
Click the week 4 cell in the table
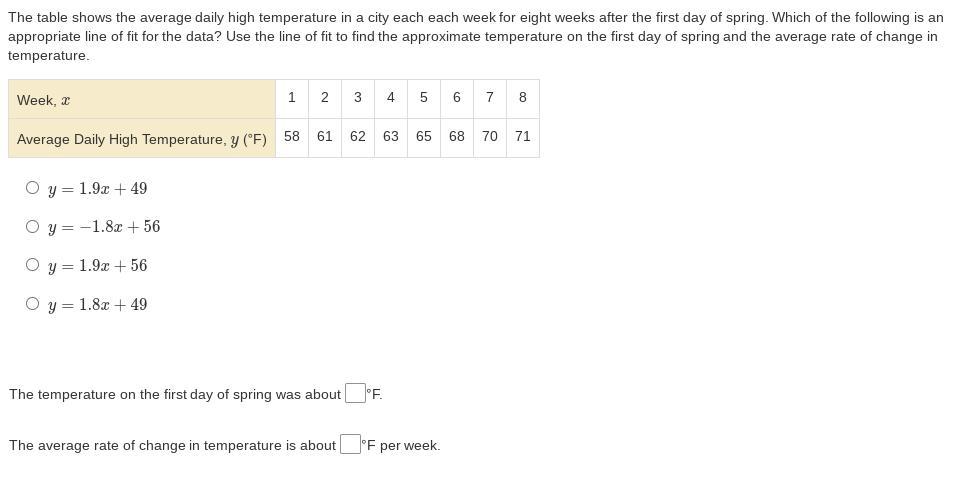[391, 99]
